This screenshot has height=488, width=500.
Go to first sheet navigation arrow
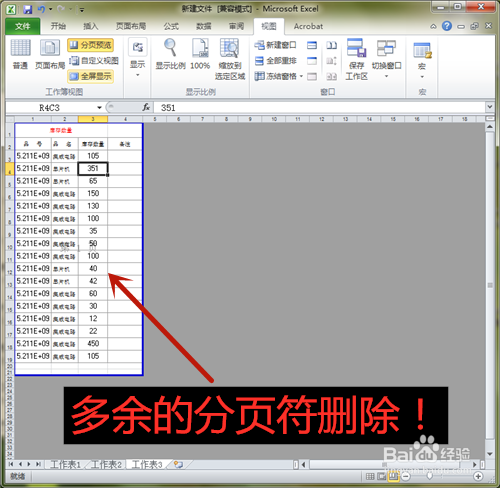(x=11, y=464)
